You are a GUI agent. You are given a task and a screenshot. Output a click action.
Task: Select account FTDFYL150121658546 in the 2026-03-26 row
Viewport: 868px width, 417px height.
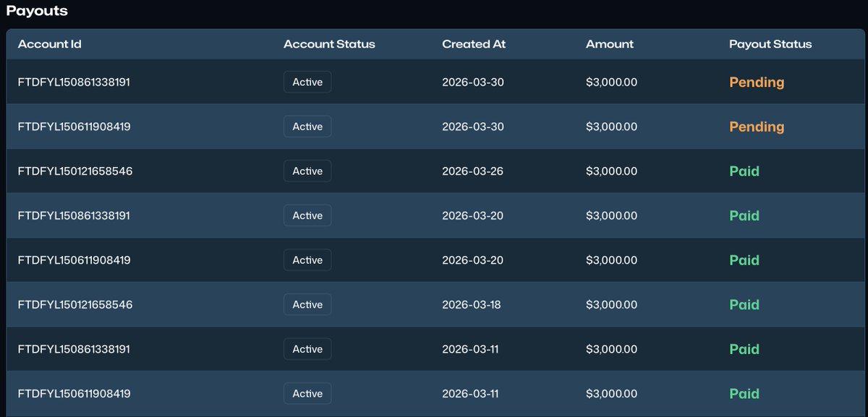click(75, 171)
